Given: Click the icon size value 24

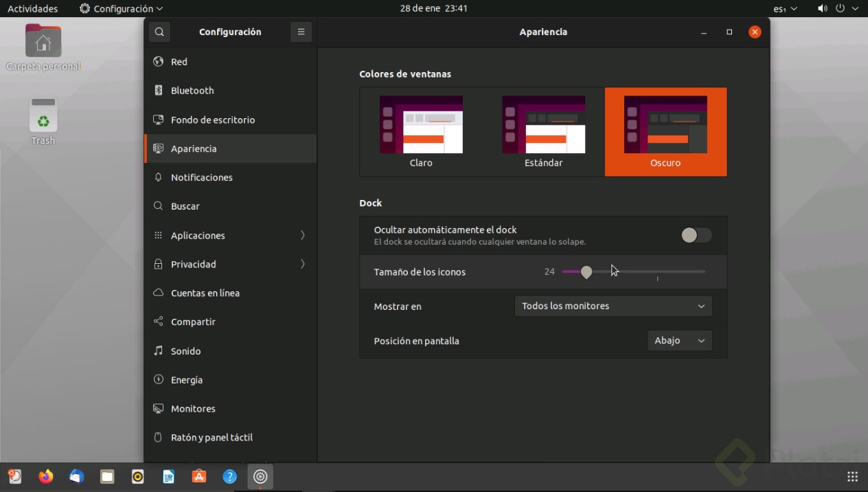Looking at the screenshot, I should (549, 272).
